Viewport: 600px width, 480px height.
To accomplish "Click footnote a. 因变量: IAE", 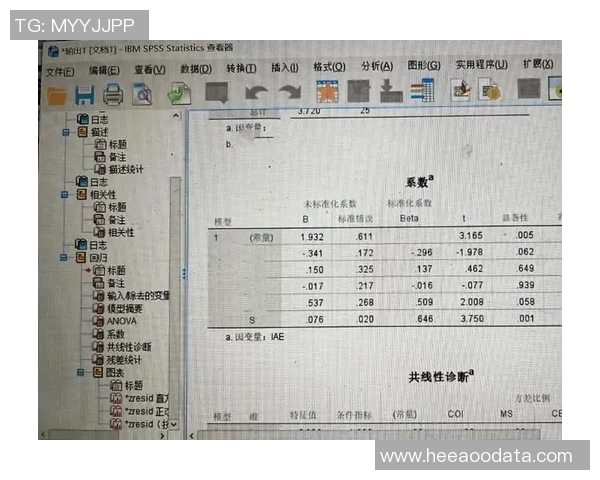I will (255, 337).
